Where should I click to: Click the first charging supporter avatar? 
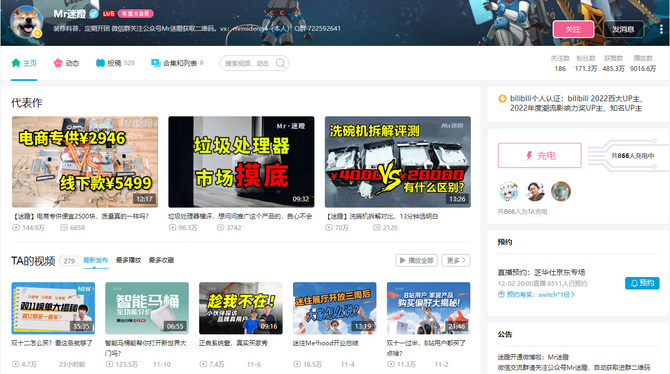(508, 191)
